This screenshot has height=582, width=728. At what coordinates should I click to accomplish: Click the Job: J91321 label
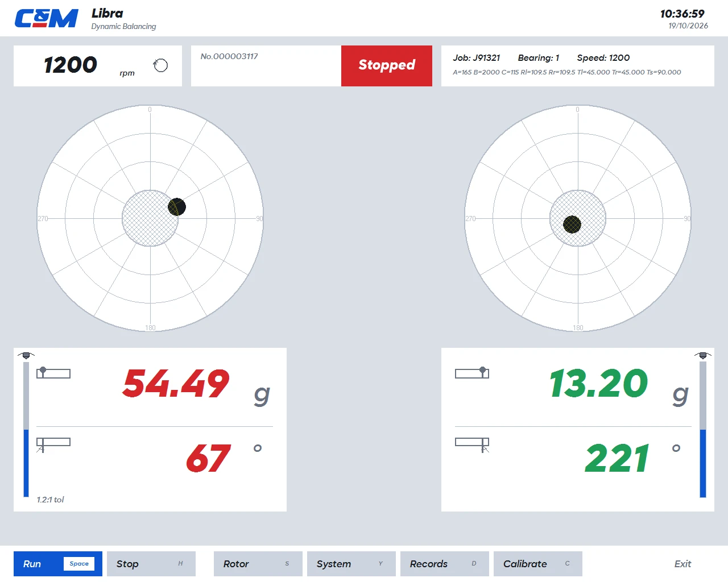pyautogui.click(x=477, y=58)
